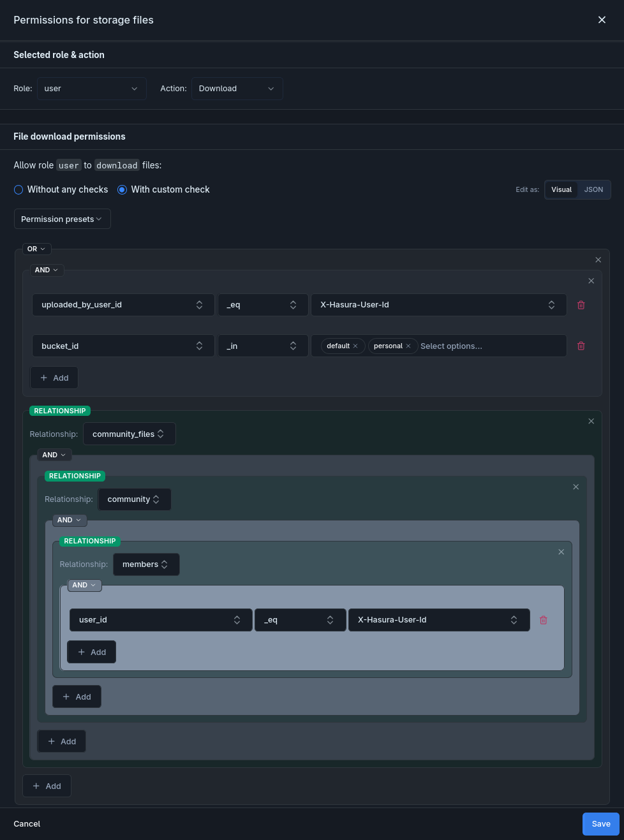Open the _eq operator selector for user_id
Screen dimensions: 624x840
point(300,620)
